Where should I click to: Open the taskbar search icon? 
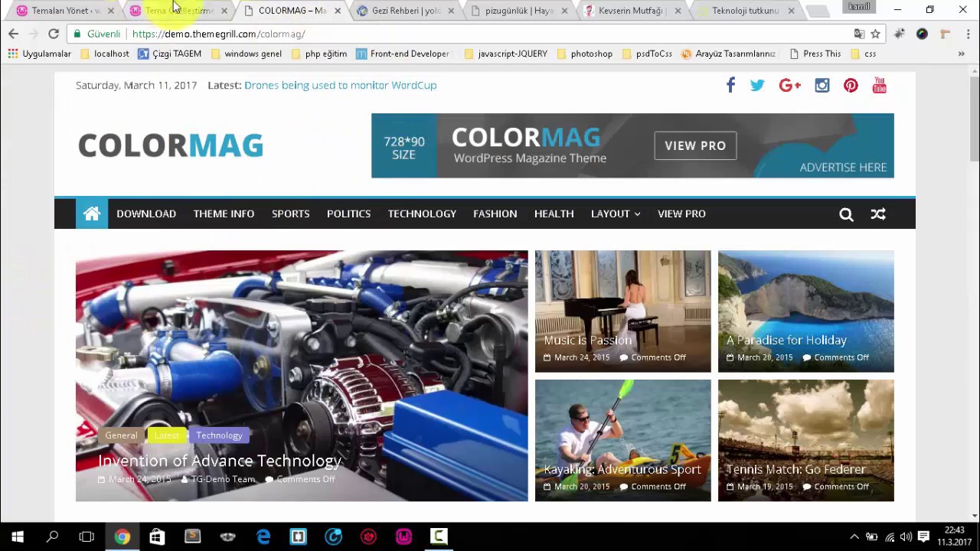pos(52,536)
